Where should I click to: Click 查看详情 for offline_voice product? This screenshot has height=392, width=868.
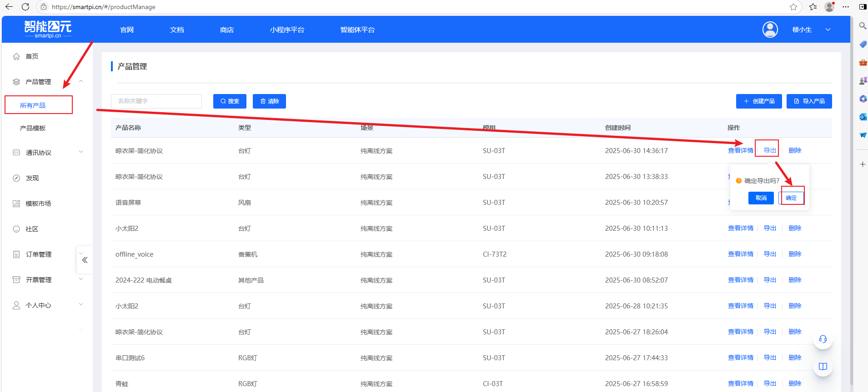740,254
